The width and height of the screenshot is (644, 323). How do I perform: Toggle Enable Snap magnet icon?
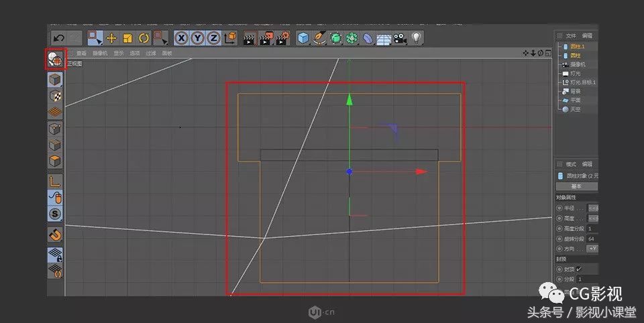click(x=55, y=235)
